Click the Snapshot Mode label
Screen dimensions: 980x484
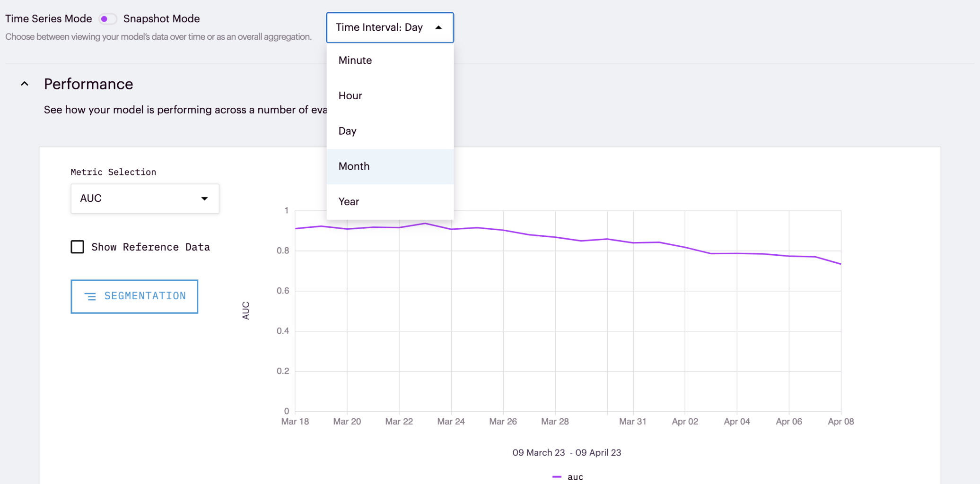[162, 19]
